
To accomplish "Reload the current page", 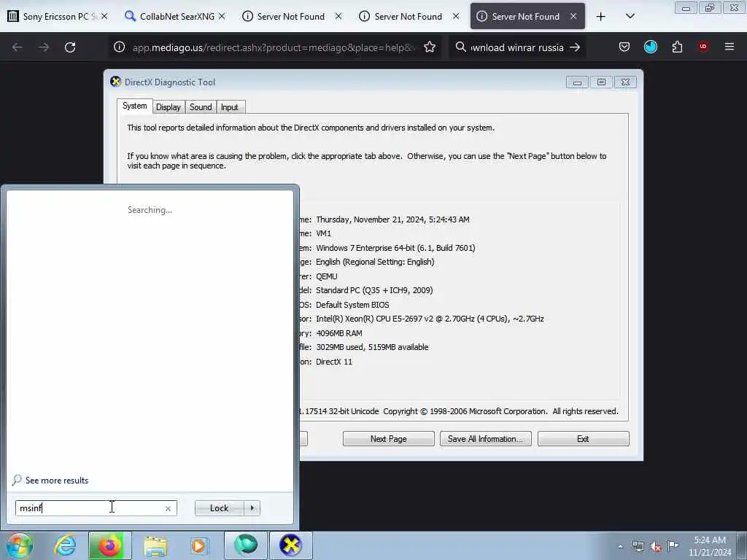I will click(70, 47).
